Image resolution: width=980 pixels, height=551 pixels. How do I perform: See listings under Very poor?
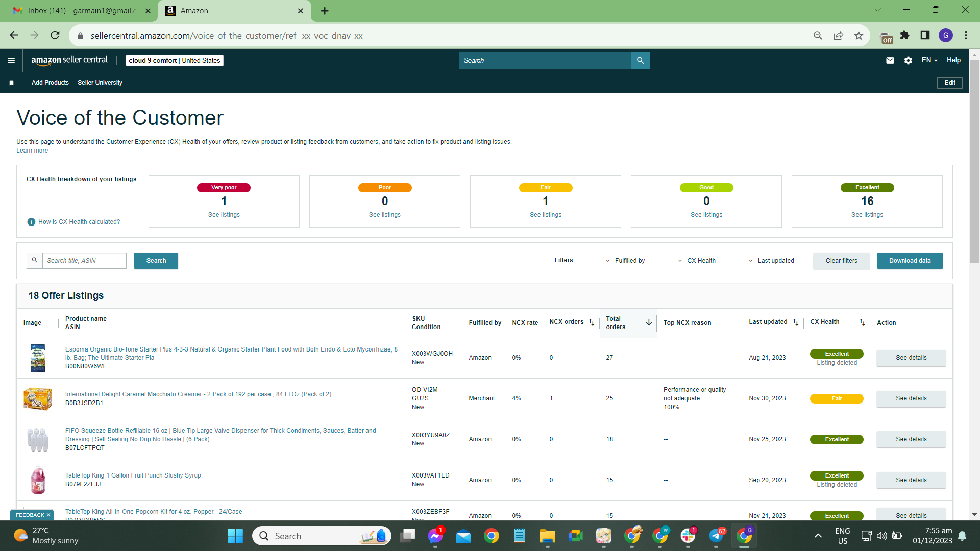coord(224,215)
